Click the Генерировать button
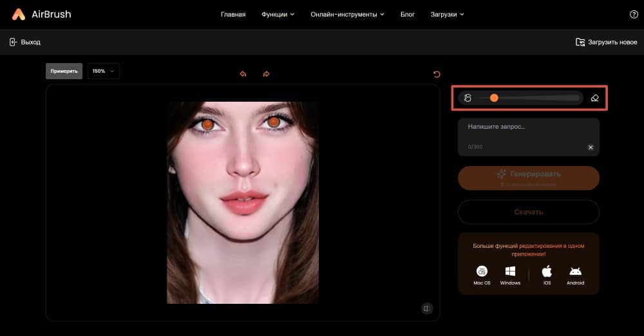Image resolution: width=644 pixels, height=336 pixels. click(x=529, y=178)
